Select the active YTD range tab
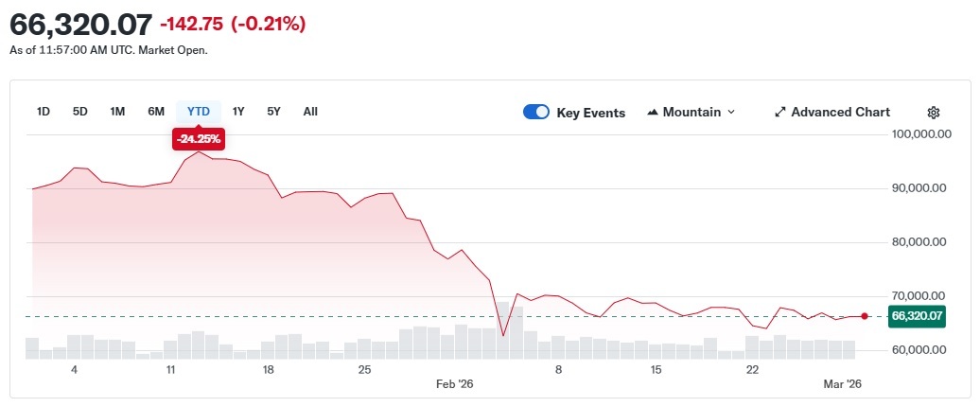980x407 pixels. (x=199, y=112)
